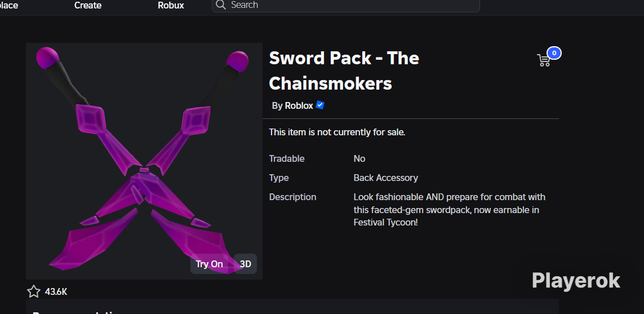
Task: Open the Robux menu item
Action: pyautogui.click(x=171, y=5)
